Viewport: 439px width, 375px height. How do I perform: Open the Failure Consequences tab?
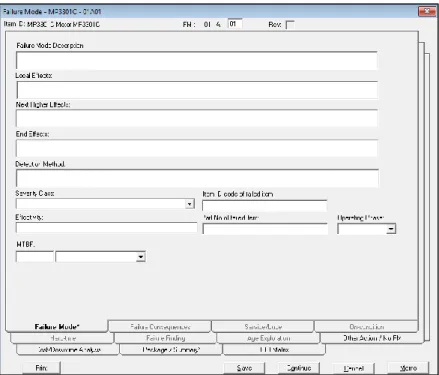click(x=160, y=327)
